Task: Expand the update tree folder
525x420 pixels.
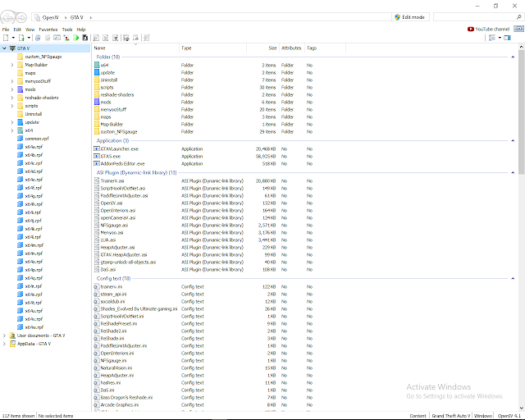Action: tap(12, 122)
